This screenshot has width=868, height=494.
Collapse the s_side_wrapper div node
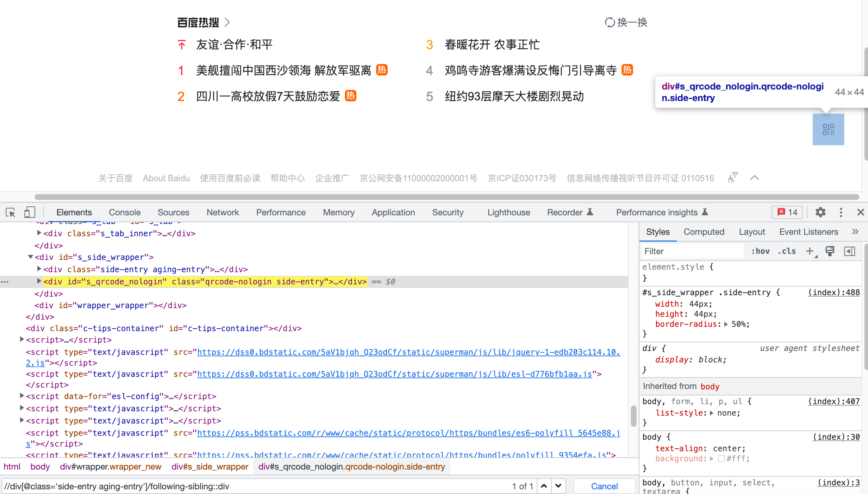[31, 257]
